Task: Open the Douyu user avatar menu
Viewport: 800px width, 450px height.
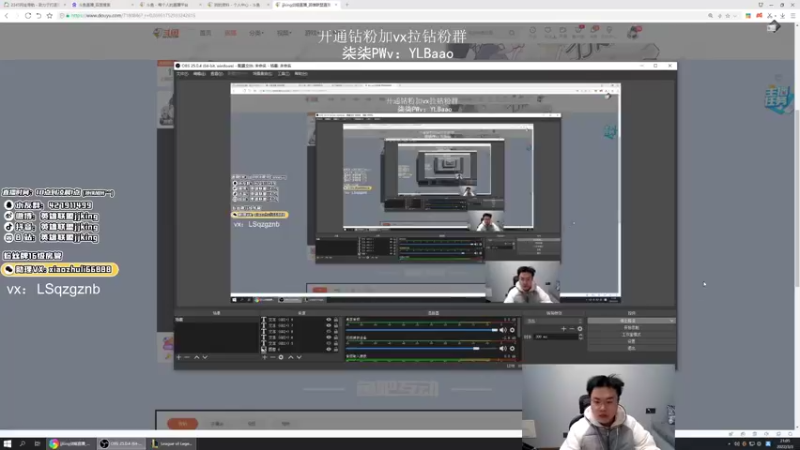Action: 633,33
